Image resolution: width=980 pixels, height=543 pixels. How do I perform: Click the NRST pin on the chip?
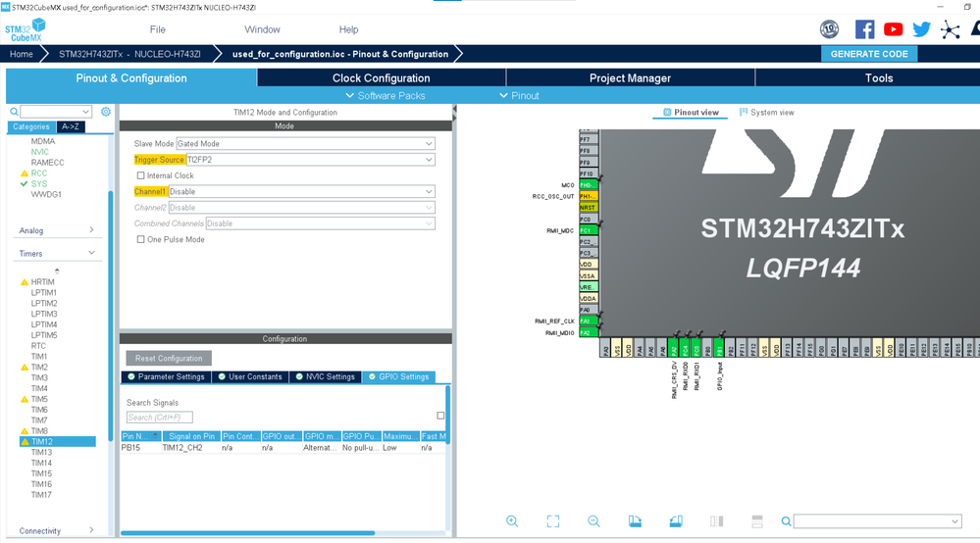click(x=589, y=207)
